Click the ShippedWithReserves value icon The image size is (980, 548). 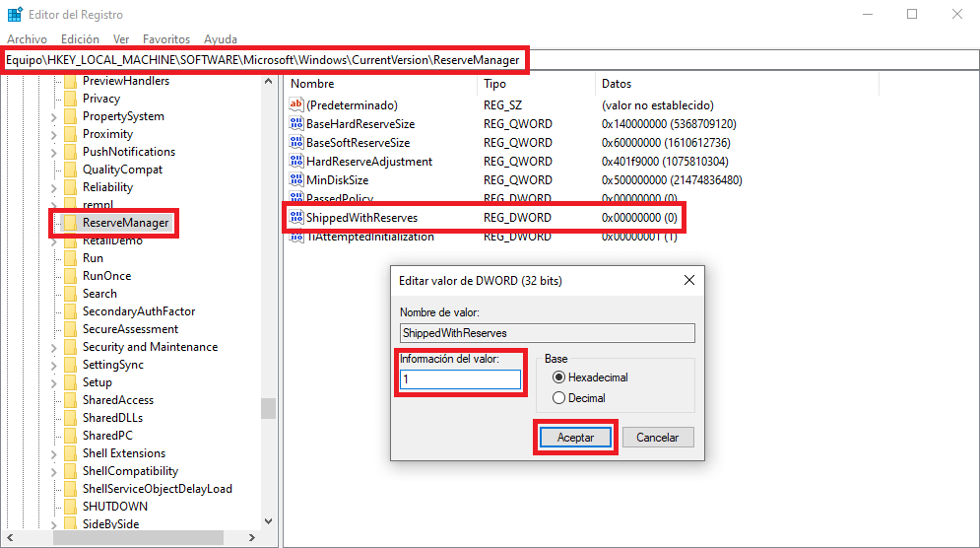pos(296,217)
